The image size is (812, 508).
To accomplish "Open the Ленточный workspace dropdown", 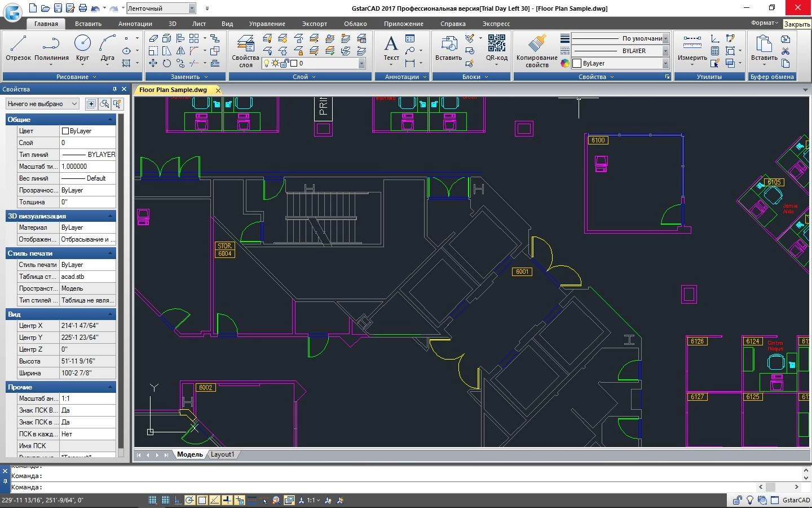I will click(192, 8).
